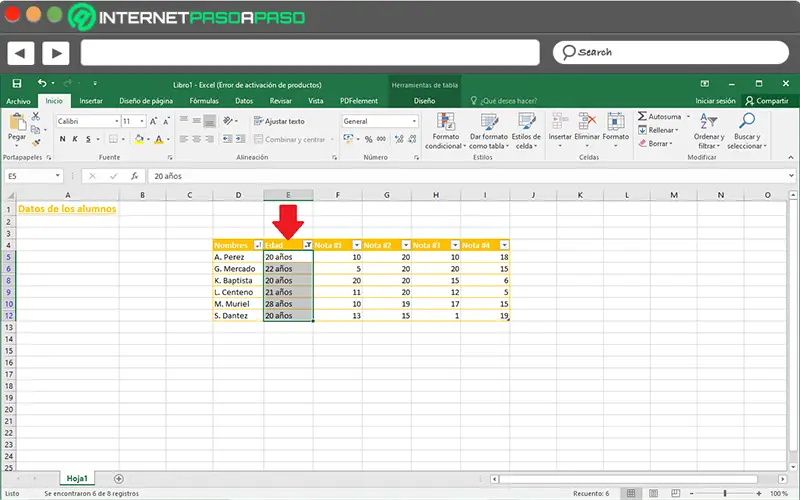Toggle bold with the N button
800x500 pixels.
click(62, 139)
